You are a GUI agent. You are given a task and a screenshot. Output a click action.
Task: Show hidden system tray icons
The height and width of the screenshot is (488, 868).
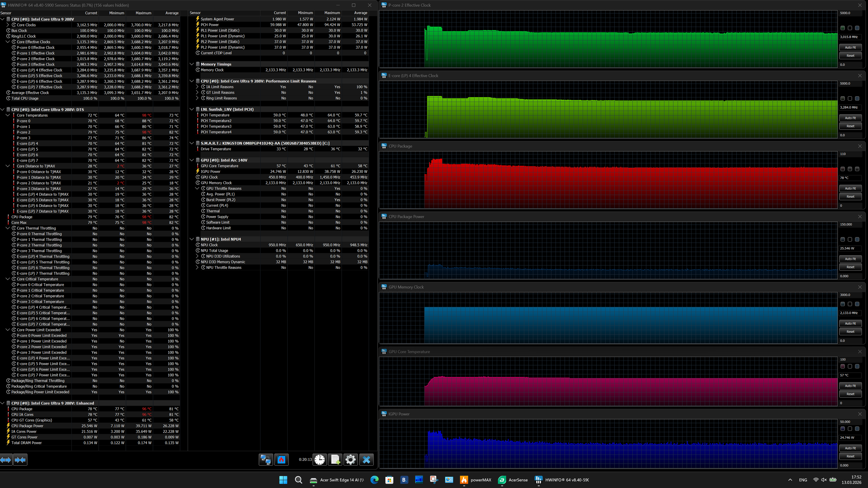click(790, 480)
